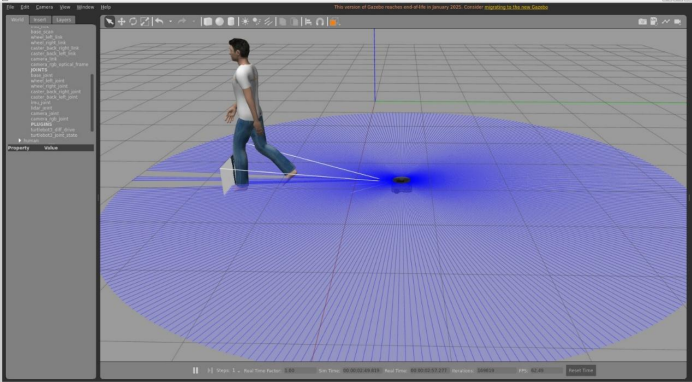Add a point light

245,22
